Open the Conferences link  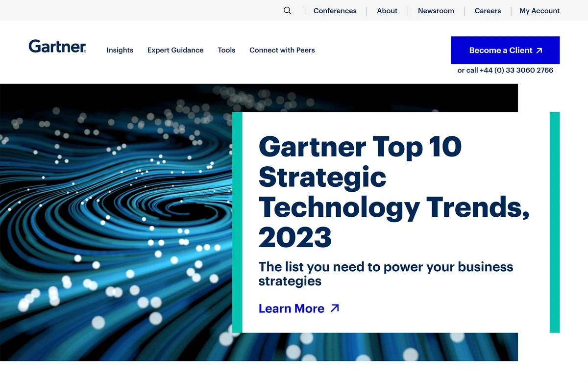pos(335,11)
